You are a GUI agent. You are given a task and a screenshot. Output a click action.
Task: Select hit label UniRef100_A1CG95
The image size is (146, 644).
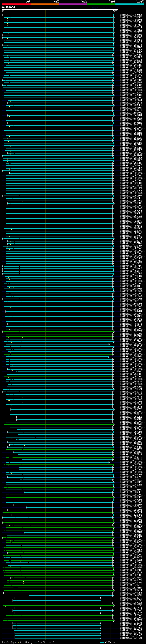(131, 605)
